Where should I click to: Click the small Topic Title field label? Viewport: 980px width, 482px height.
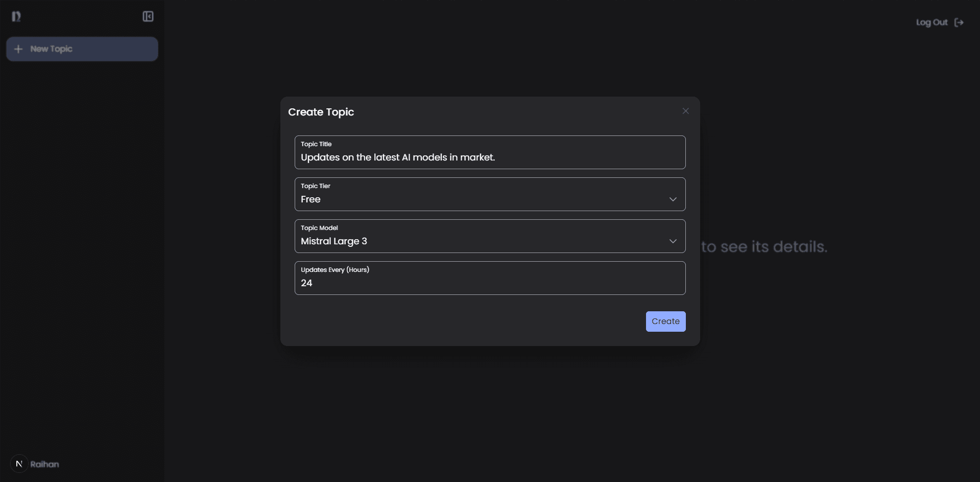coord(316,144)
